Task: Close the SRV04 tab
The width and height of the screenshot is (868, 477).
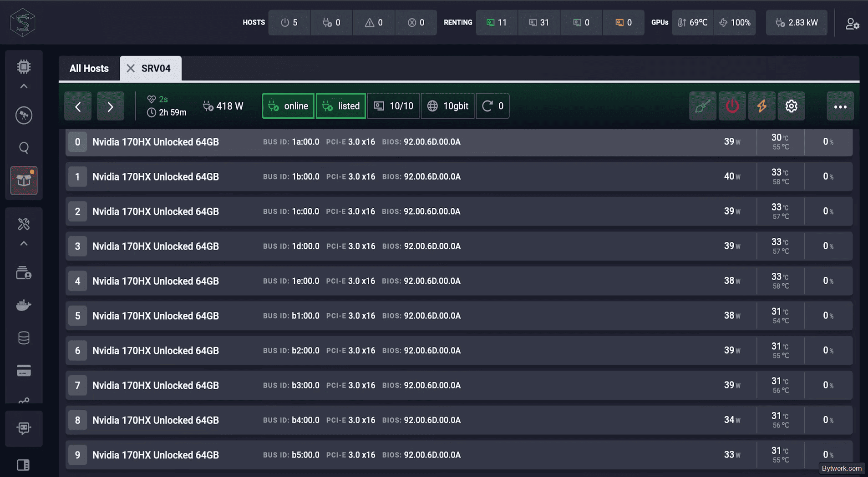Action: [131, 68]
